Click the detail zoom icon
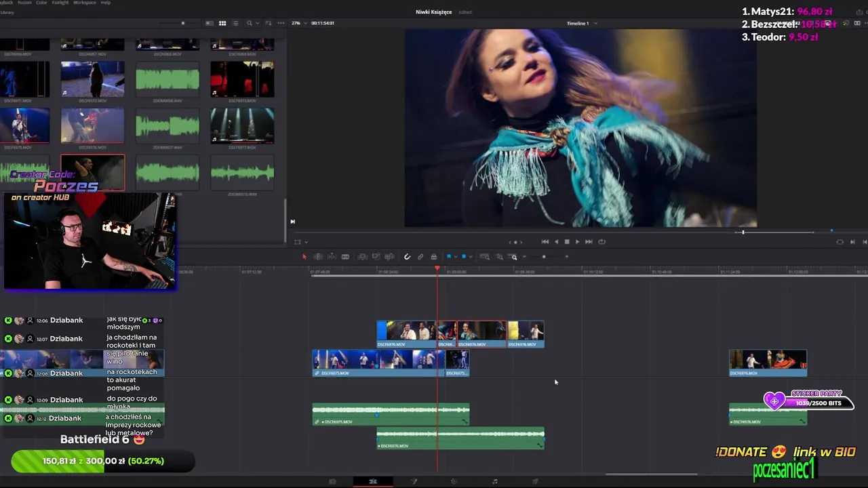 (499, 257)
